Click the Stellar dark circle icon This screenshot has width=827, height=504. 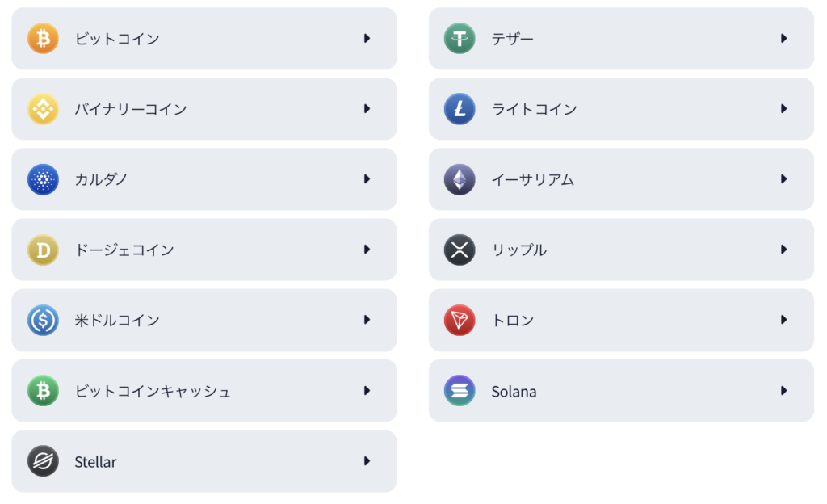coord(43,461)
